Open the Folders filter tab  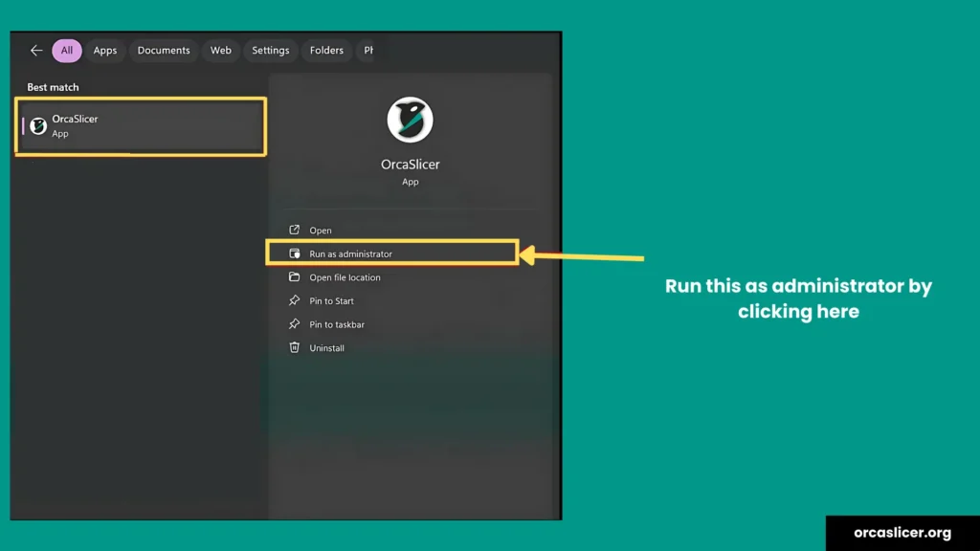[326, 51]
